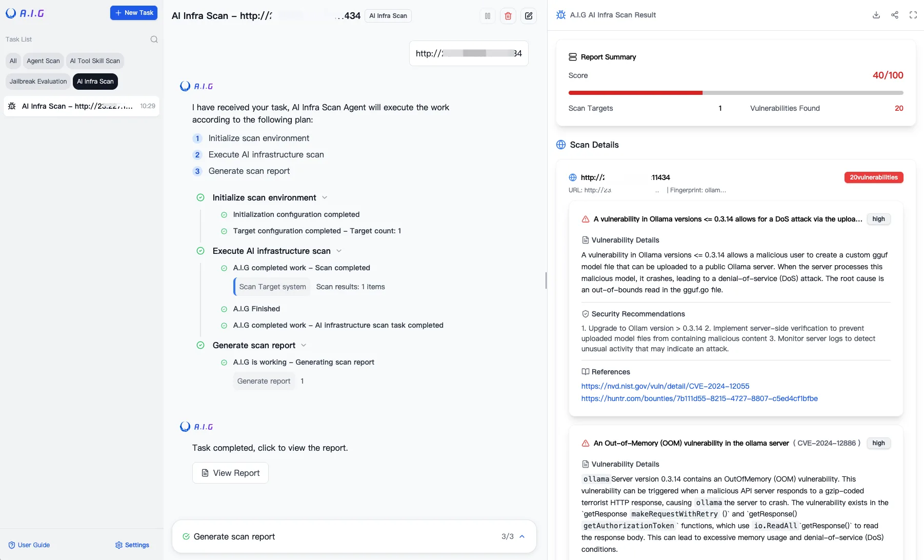The height and width of the screenshot is (560, 924).
Task: Filter tasks by Agent Scan
Action: 43,61
